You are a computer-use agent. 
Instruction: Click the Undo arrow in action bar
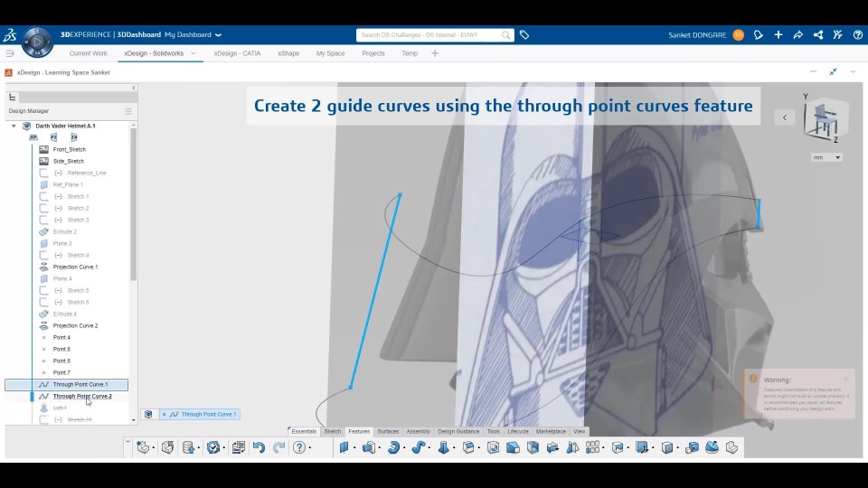tap(259, 447)
